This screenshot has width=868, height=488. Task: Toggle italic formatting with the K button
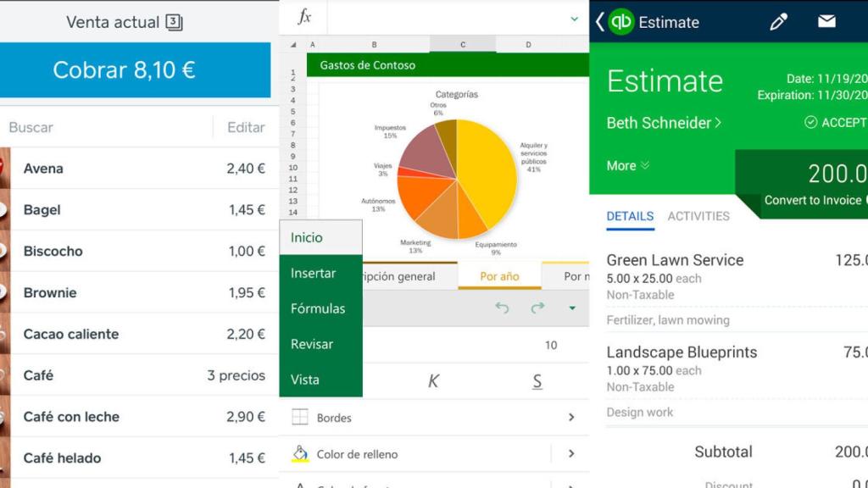(433, 382)
